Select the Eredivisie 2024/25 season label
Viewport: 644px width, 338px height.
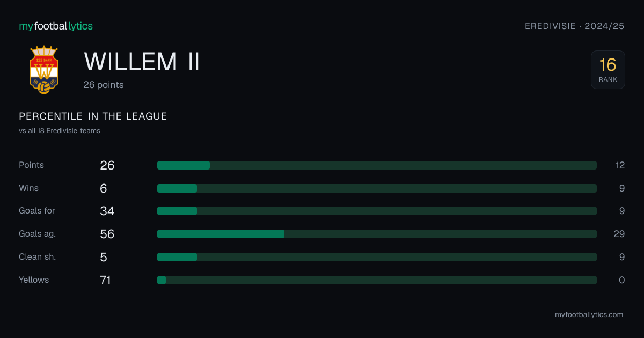point(575,26)
